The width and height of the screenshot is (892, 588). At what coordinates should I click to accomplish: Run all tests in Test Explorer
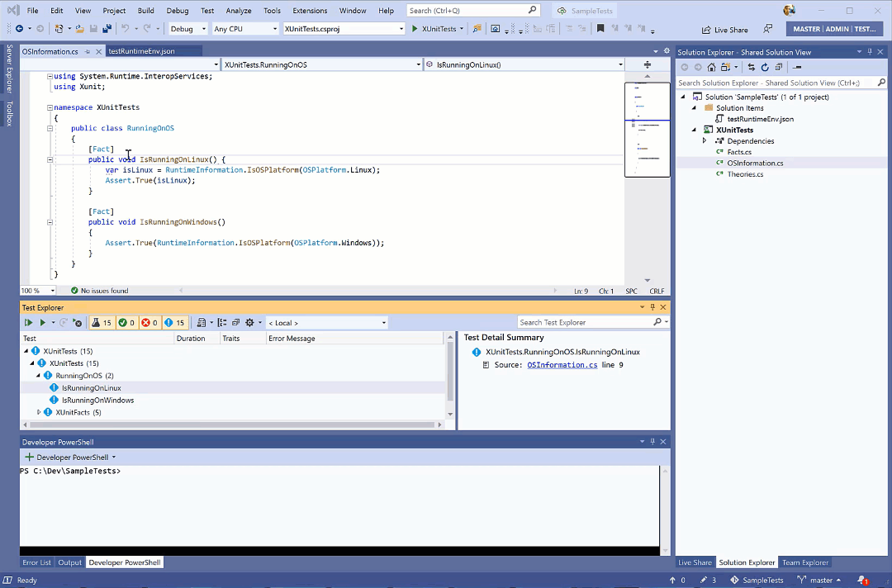pos(28,322)
